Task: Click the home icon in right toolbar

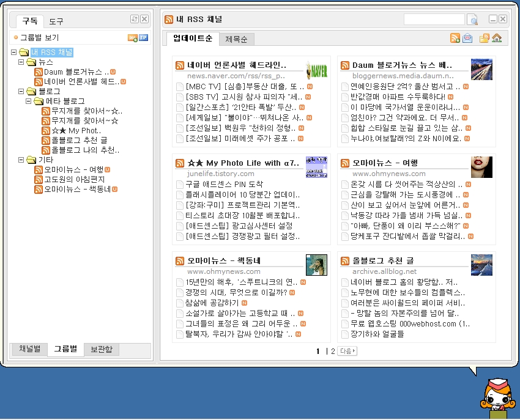Action: (497, 38)
